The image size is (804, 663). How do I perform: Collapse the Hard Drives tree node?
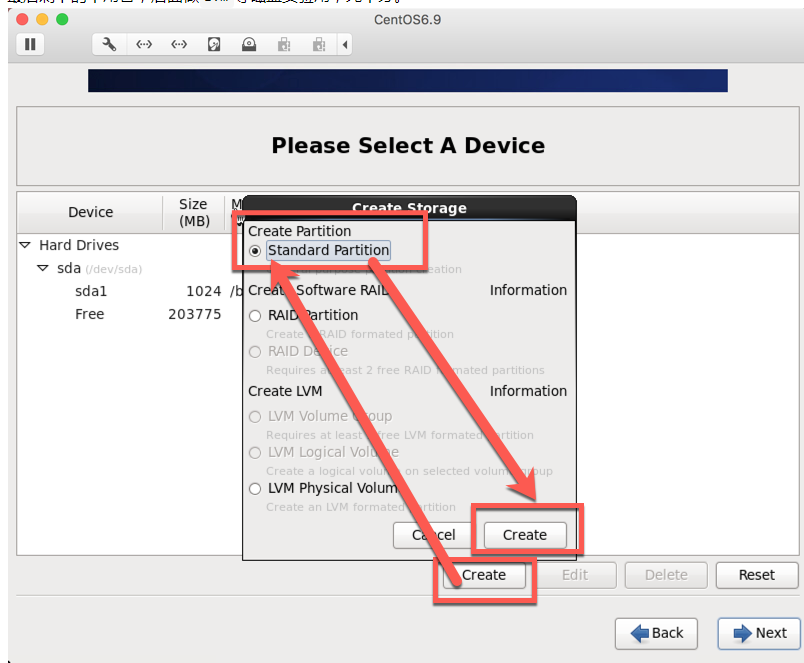pyautogui.click(x=25, y=245)
